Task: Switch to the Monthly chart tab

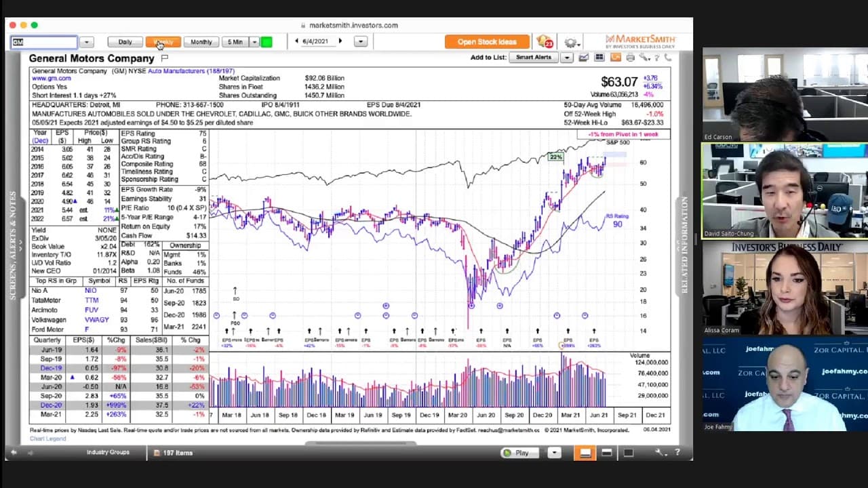Action: tap(201, 42)
